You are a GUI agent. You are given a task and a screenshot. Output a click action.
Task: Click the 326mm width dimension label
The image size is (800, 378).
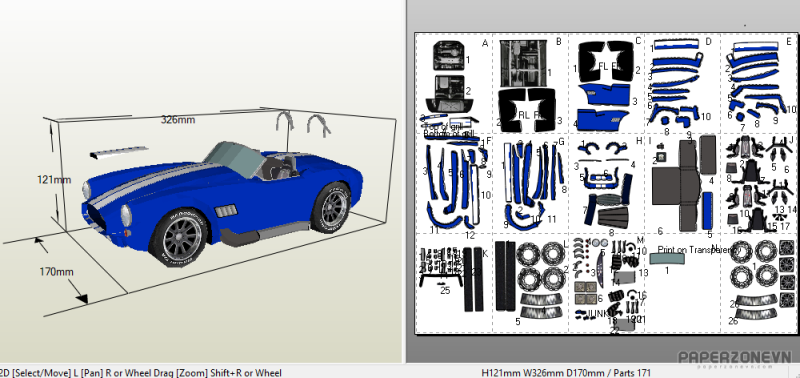(178, 120)
